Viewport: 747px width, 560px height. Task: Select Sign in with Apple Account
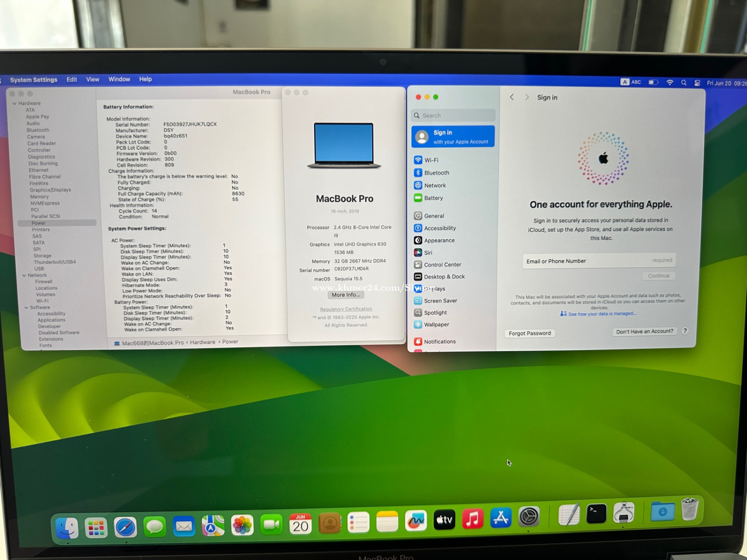(x=453, y=137)
